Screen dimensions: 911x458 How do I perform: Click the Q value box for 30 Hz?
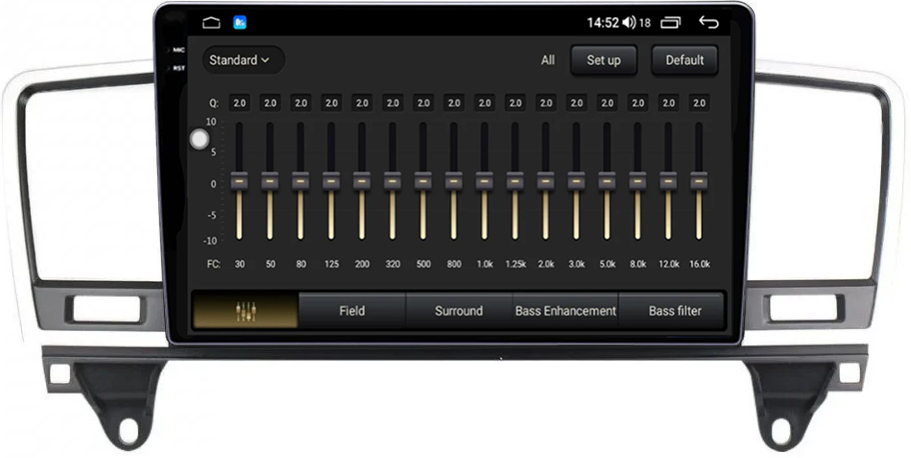pos(239,103)
